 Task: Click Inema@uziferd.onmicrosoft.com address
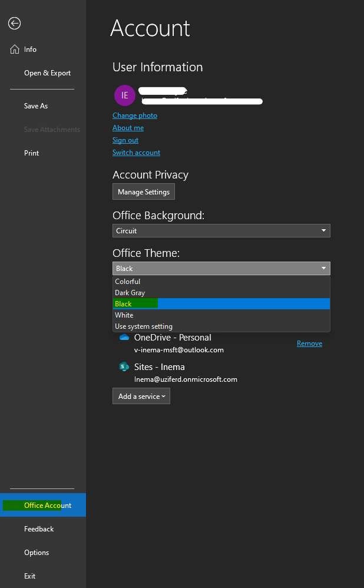coord(186,379)
